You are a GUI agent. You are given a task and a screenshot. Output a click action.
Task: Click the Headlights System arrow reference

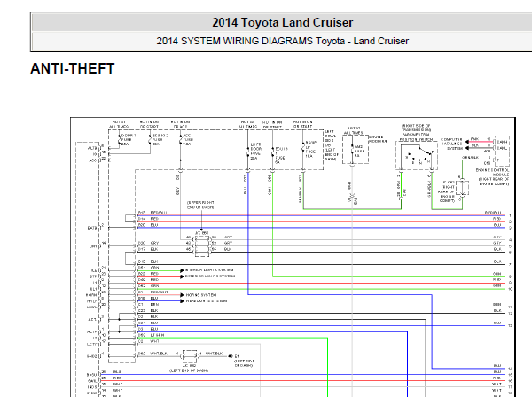(x=204, y=301)
